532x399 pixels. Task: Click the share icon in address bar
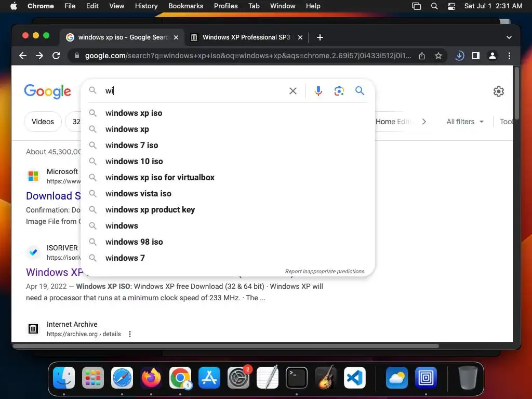tap(422, 56)
